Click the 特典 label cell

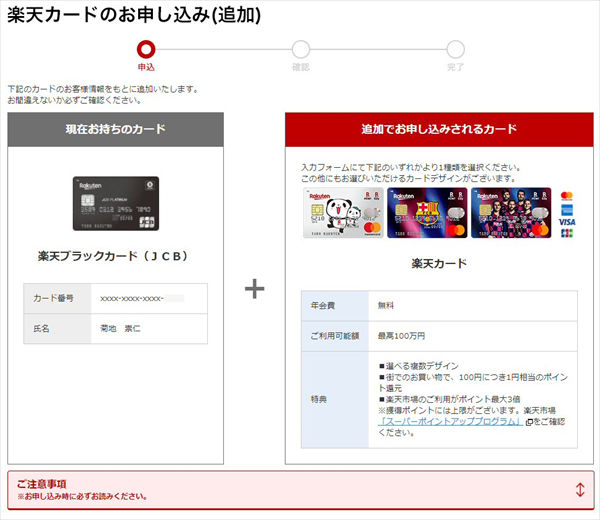coord(335,399)
